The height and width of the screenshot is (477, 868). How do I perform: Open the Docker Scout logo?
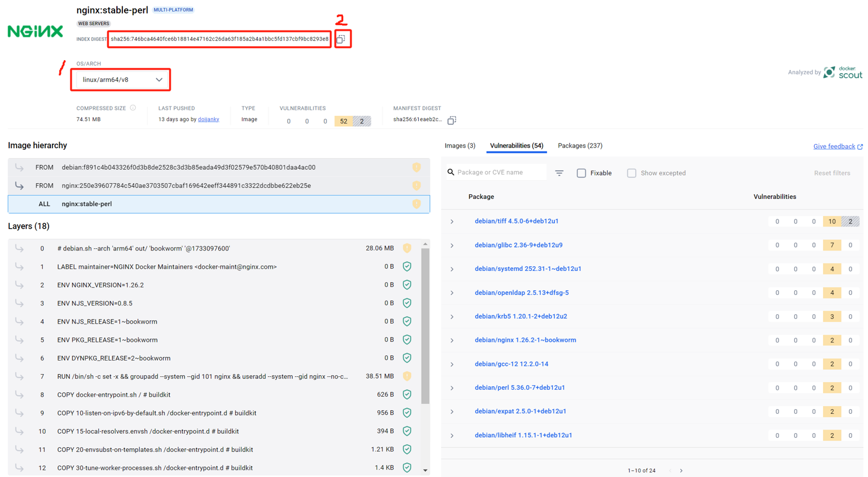click(x=843, y=73)
